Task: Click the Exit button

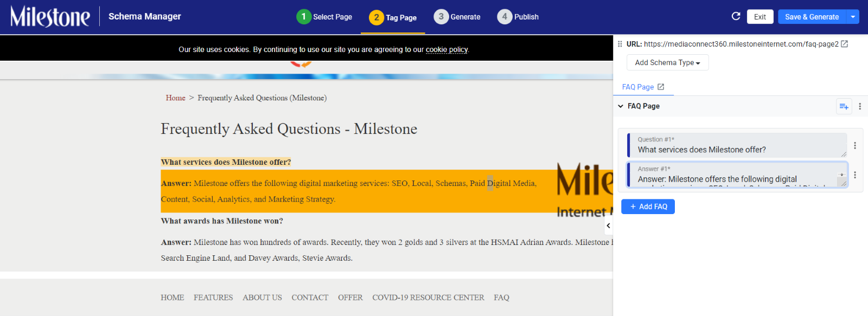Action: (760, 17)
